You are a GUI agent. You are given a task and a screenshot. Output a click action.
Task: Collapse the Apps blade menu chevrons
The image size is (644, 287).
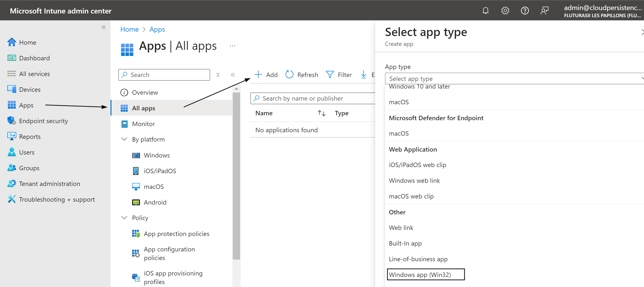[x=233, y=75]
